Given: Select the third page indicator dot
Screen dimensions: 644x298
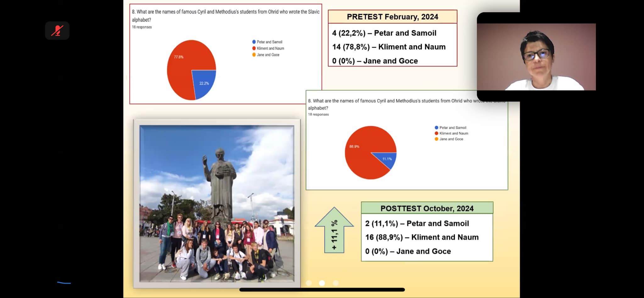Looking at the screenshot, I should point(336,283).
